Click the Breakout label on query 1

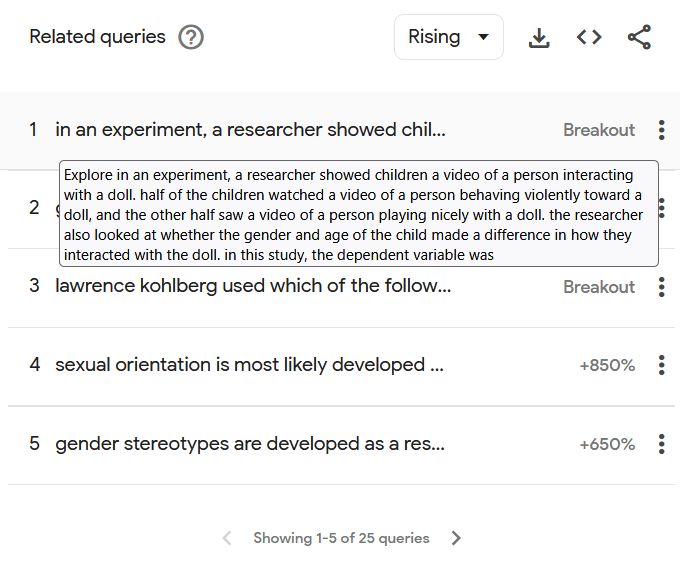[x=599, y=130]
